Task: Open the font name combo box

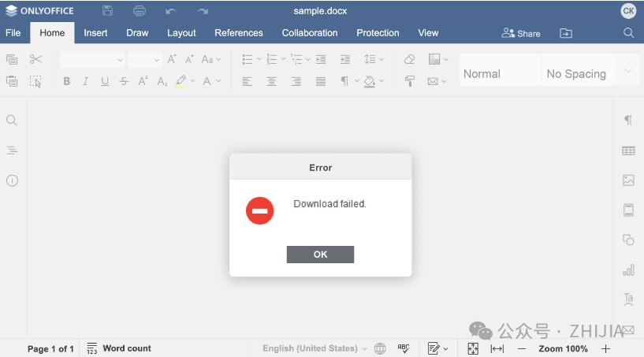Action: coord(92,60)
